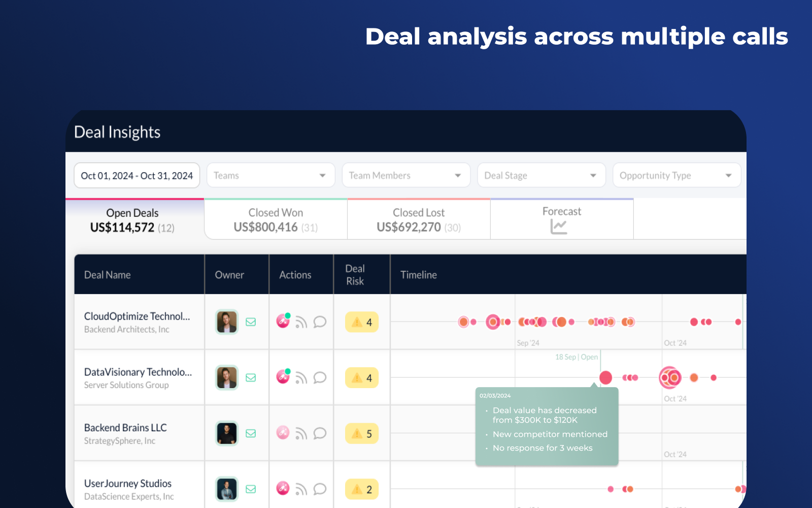Open the Backend Brains LLC deal
This screenshot has width=812, height=508.
click(125, 428)
